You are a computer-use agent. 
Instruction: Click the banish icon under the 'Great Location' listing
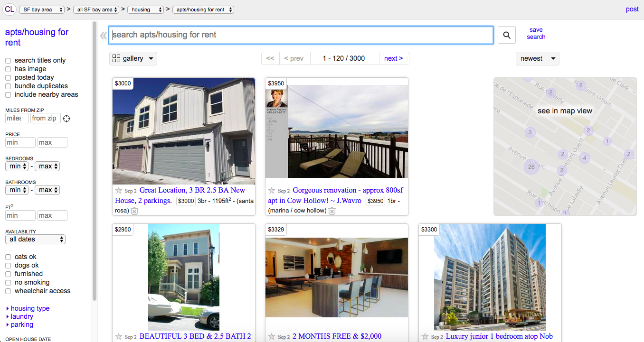[134, 211]
